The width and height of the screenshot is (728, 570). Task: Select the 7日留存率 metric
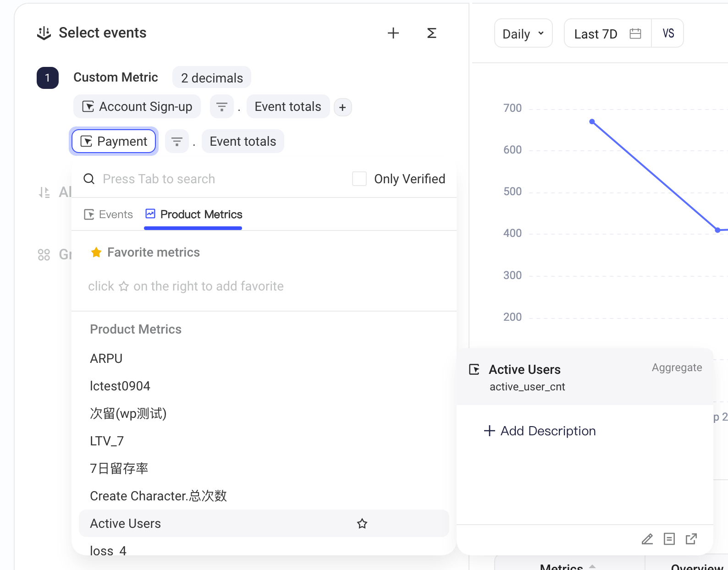coord(264,469)
